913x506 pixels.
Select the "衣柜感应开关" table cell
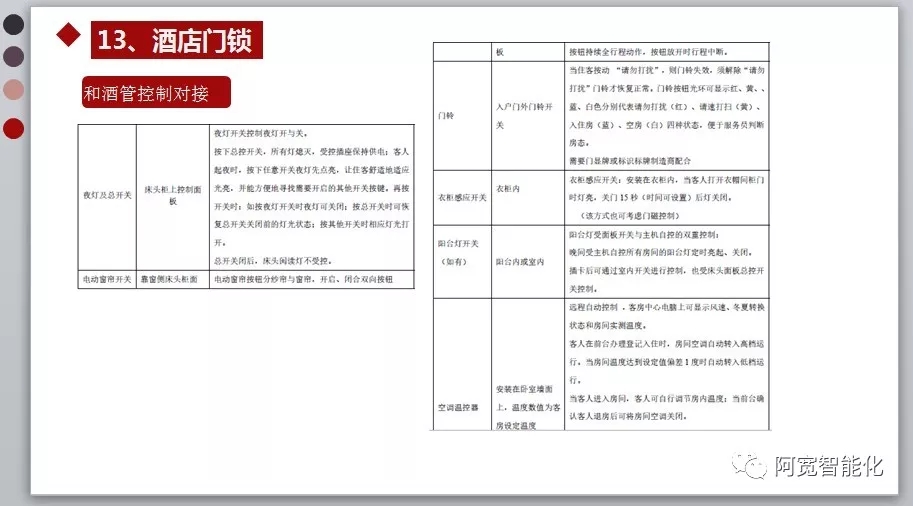(461, 198)
